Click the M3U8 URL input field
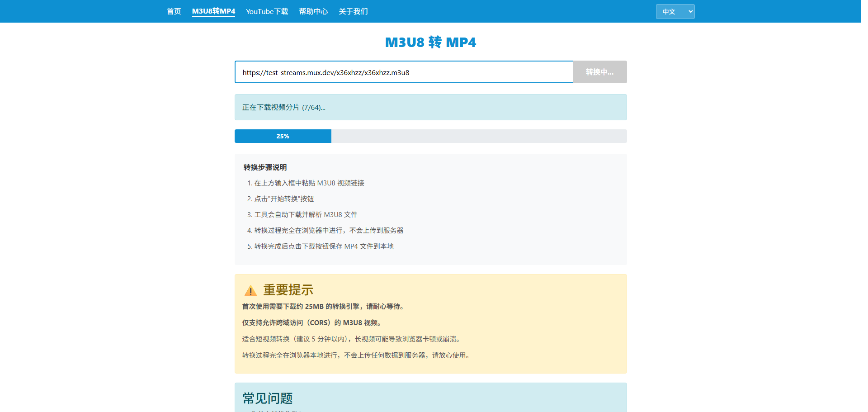868x412 pixels. pos(403,72)
